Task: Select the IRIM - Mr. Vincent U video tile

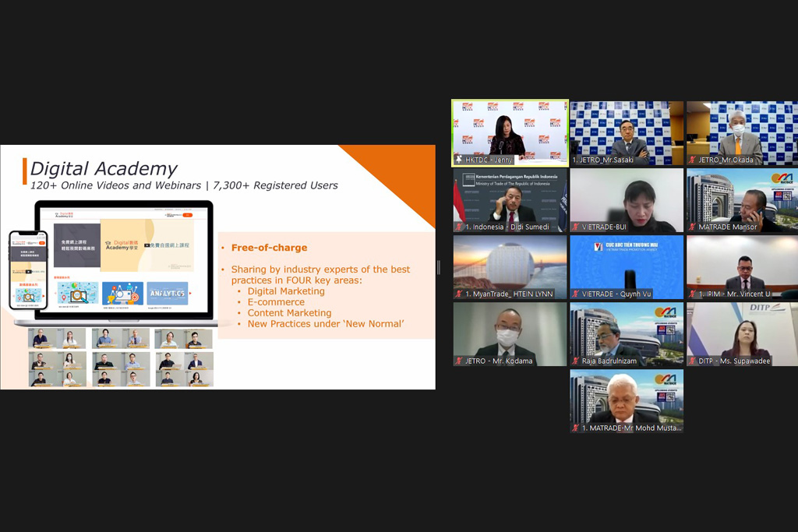Action: click(742, 267)
